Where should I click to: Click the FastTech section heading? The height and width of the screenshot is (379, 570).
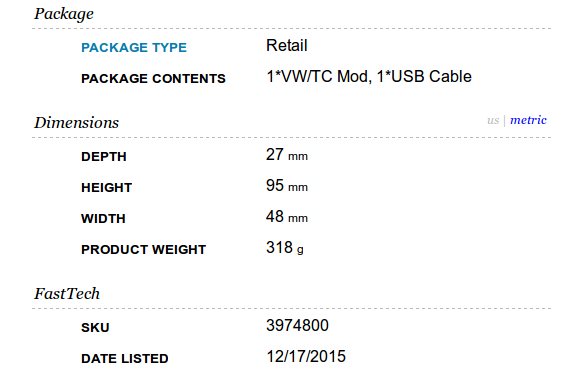[67, 294]
